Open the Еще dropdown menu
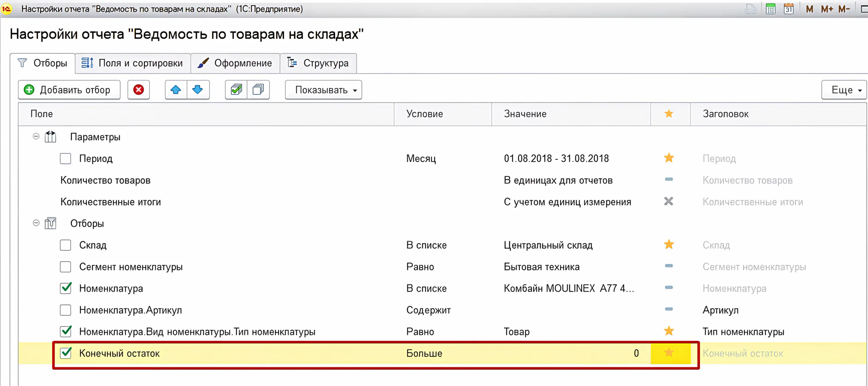 pos(844,90)
